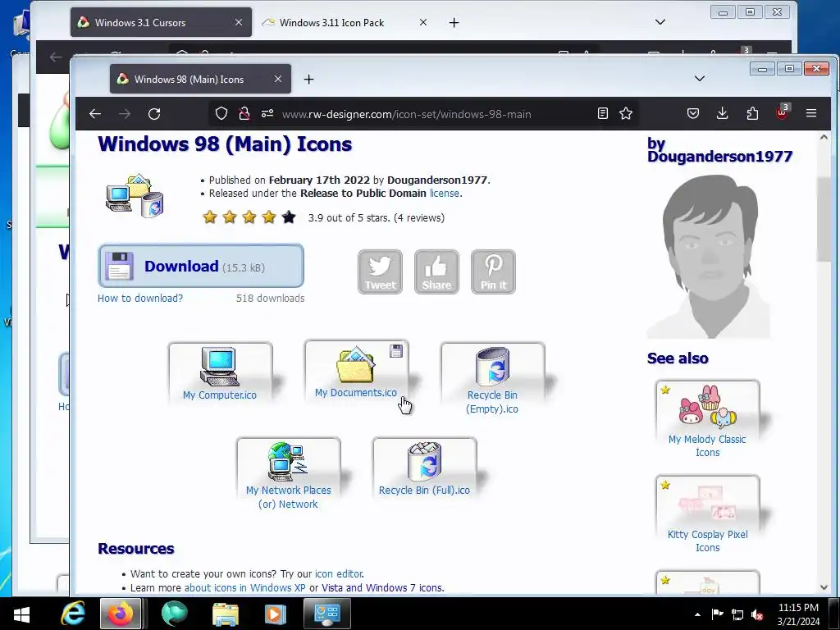Open the My Documents.ico icon

coord(356,372)
